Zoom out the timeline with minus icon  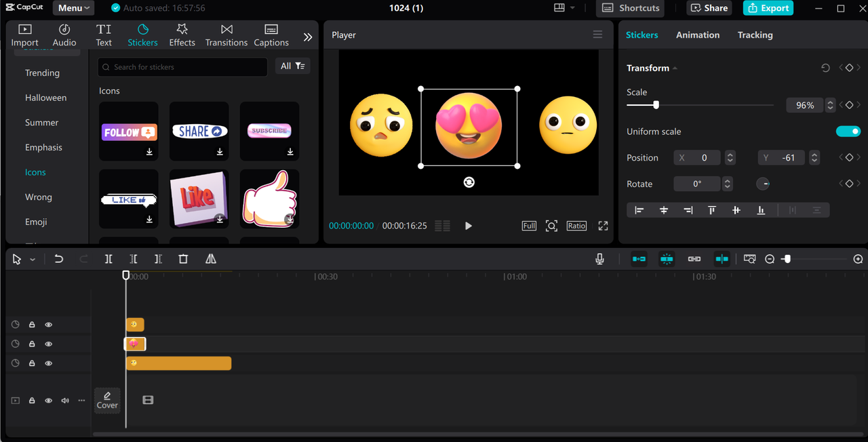click(x=770, y=259)
